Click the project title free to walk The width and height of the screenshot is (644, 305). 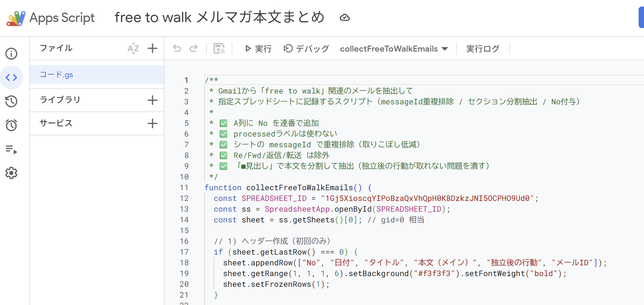[x=219, y=17]
